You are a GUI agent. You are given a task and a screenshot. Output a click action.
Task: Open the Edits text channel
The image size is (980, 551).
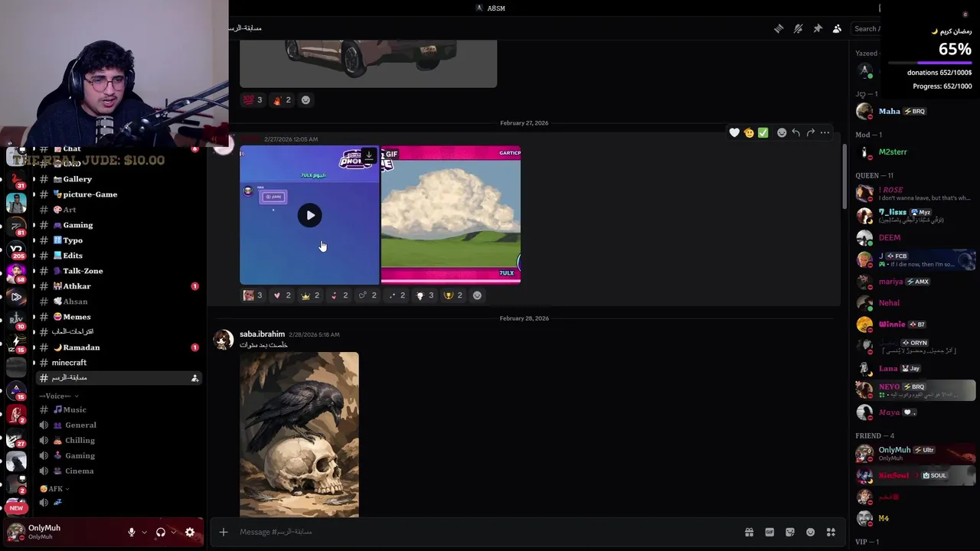(x=119, y=256)
